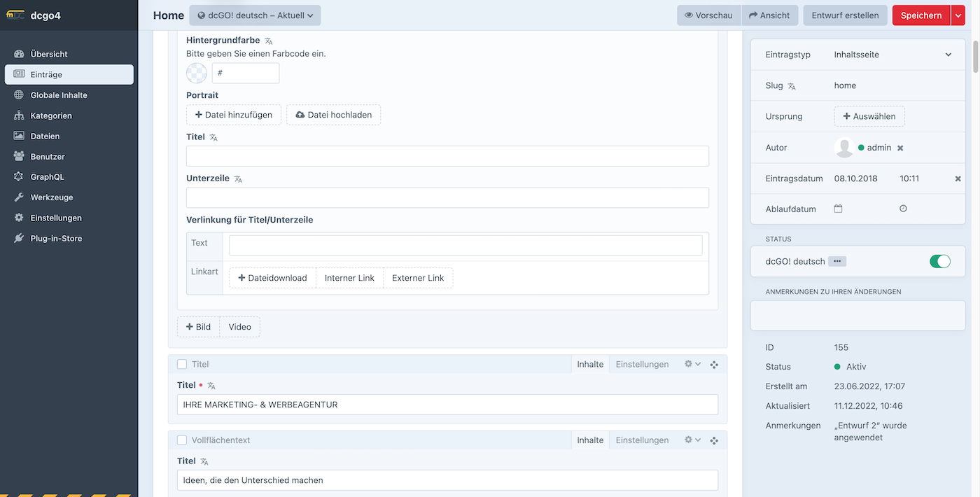This screenshot has height=497, width=980.
Task: Focus the Anmerkungen zu Ihren Änderungen field
Action: (x=857, y=316)
